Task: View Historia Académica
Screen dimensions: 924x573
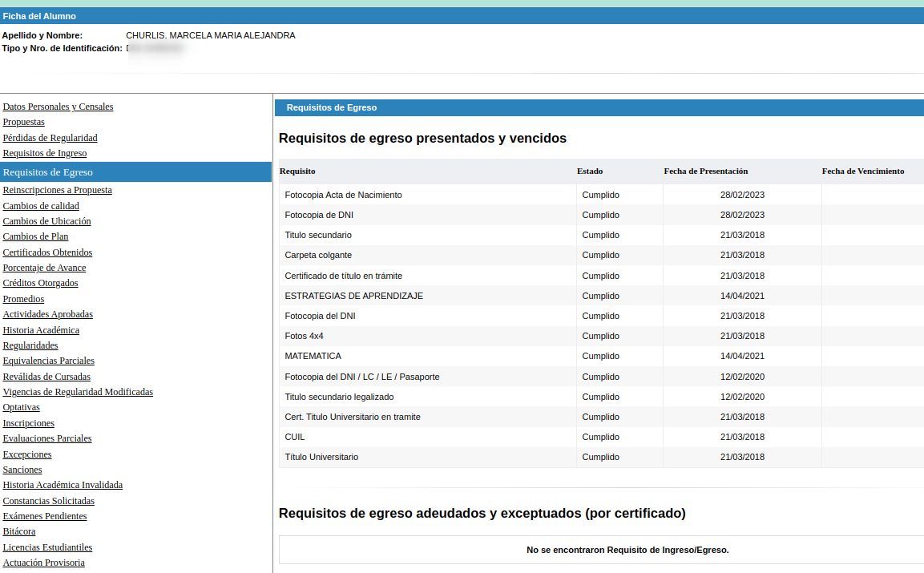Action: click(41, 330)
